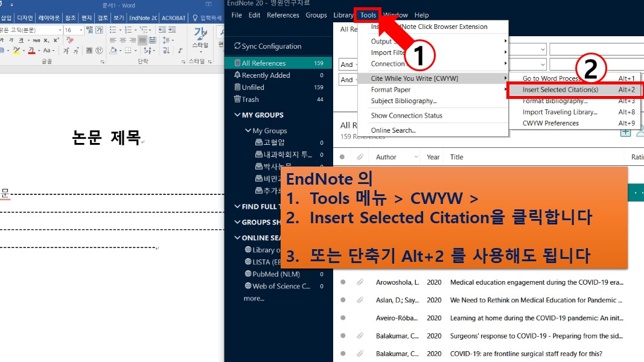Click the more... link under online search

tap(254, 299)
